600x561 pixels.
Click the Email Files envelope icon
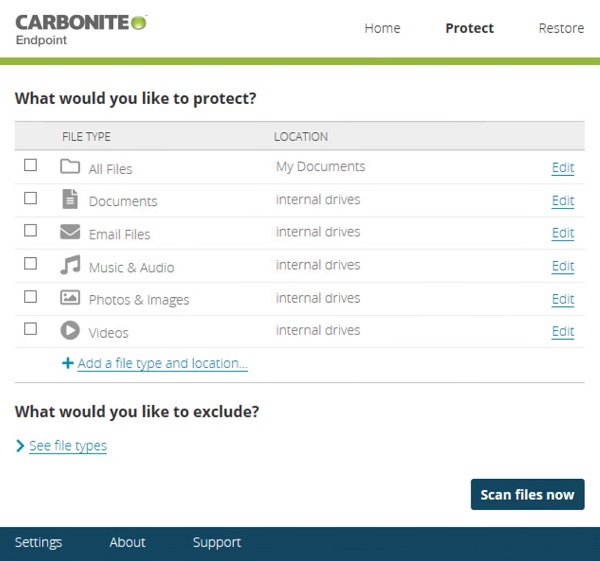(70, 232)
